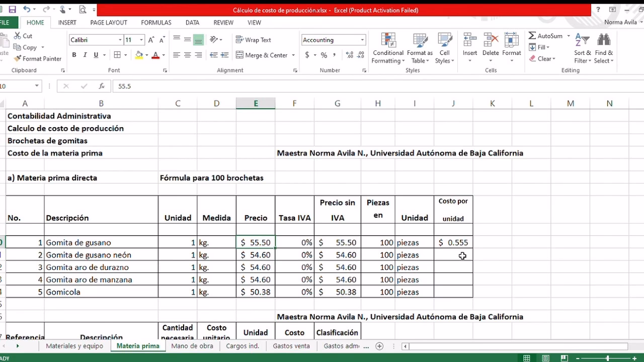The height and width of the screenshot is (362, 644).
Task: Click the Merge & Center icon
Action: pos(239,55)
